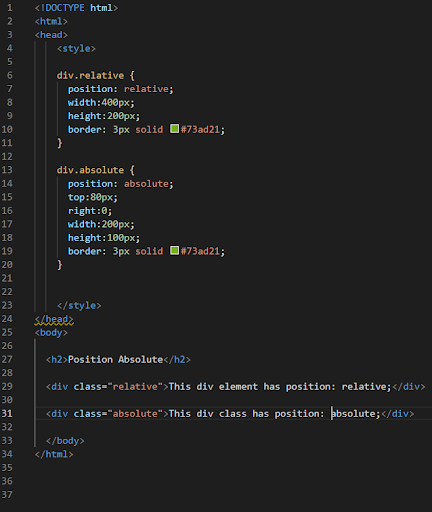The width and height of the screenshot is (432, 512).
Task: Click line number 24 in the gutter
Action: coord(7,319)
